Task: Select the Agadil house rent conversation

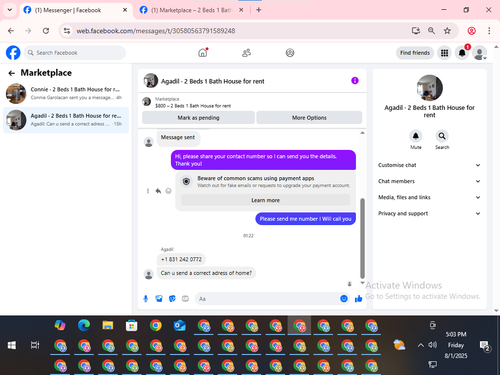Action: click(x=66, y=120)
